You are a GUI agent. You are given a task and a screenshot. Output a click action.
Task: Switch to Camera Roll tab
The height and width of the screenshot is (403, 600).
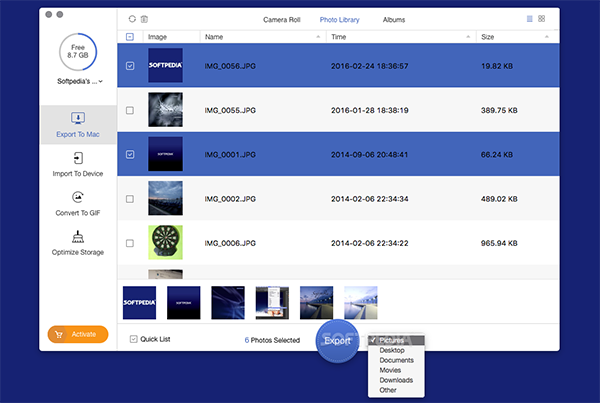(282, 19)
